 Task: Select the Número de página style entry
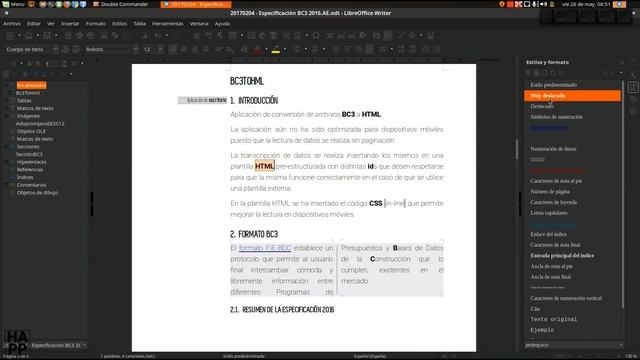550,191
